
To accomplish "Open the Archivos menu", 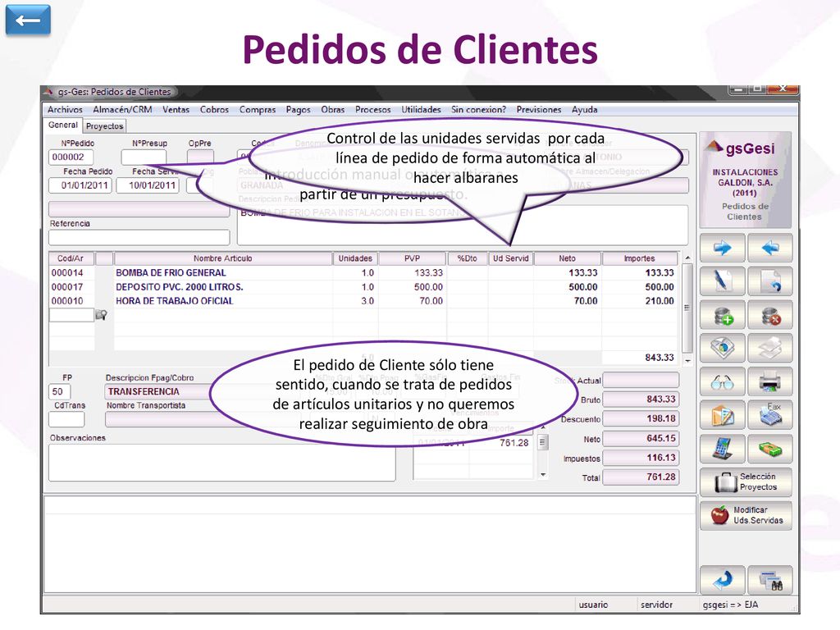I will click(65, 109).
